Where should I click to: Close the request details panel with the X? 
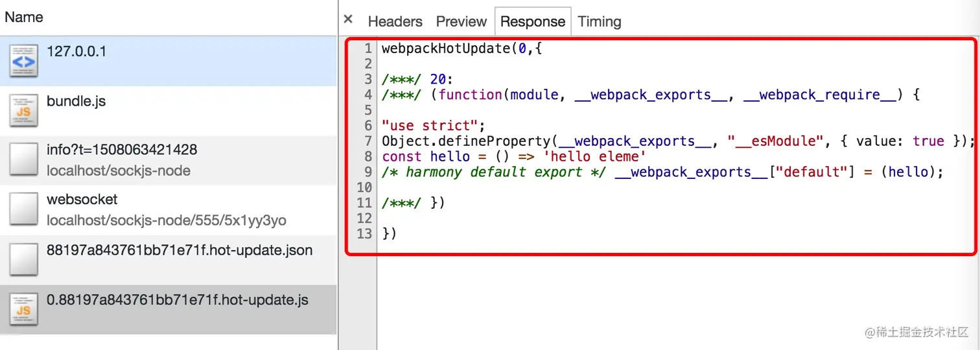(x=348, y=20)
